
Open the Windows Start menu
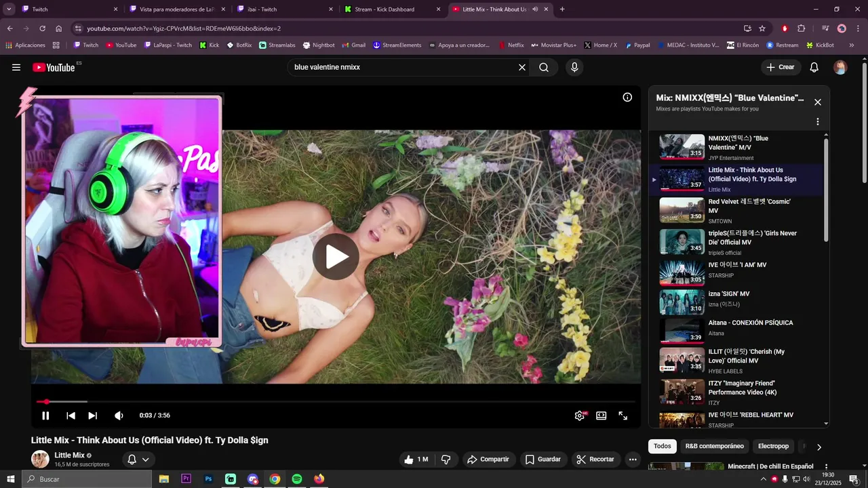coord(11,479)
